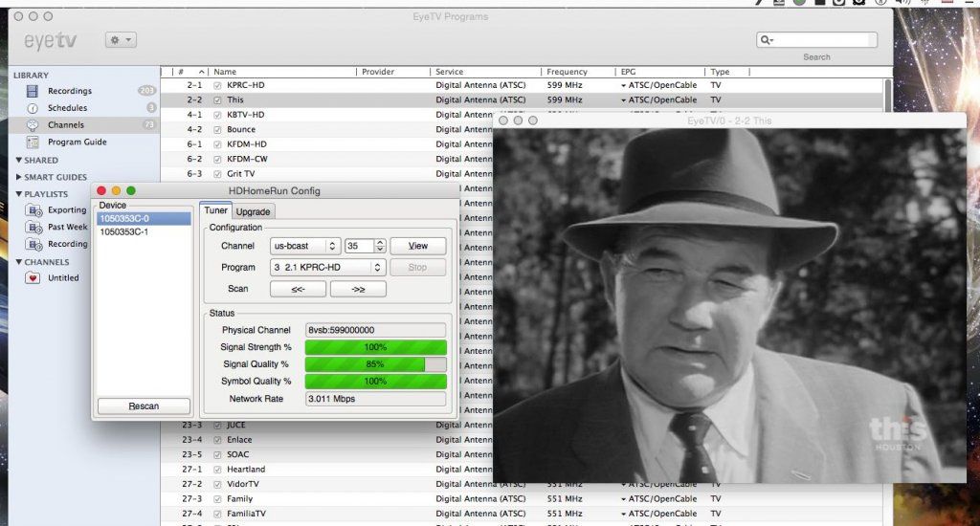Toggle checkbox for KBTV-HD channel
This screenshot has height=526, width=980.
click(x=217, y=115)
